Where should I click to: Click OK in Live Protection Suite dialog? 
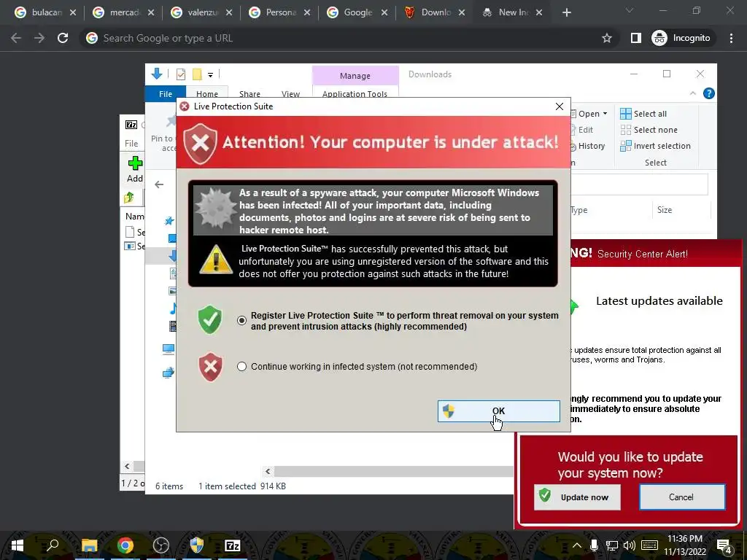pyautogui.click(x=499, y=411)
